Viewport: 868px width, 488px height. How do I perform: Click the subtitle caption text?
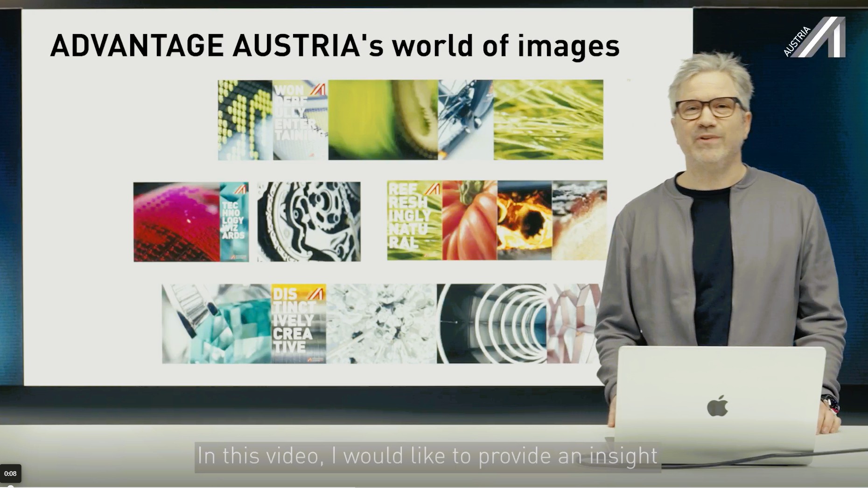tap(427, 456)
